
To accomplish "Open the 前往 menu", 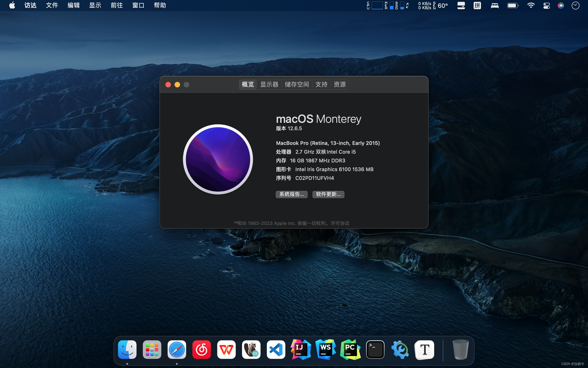I will [x=117, y=5].
